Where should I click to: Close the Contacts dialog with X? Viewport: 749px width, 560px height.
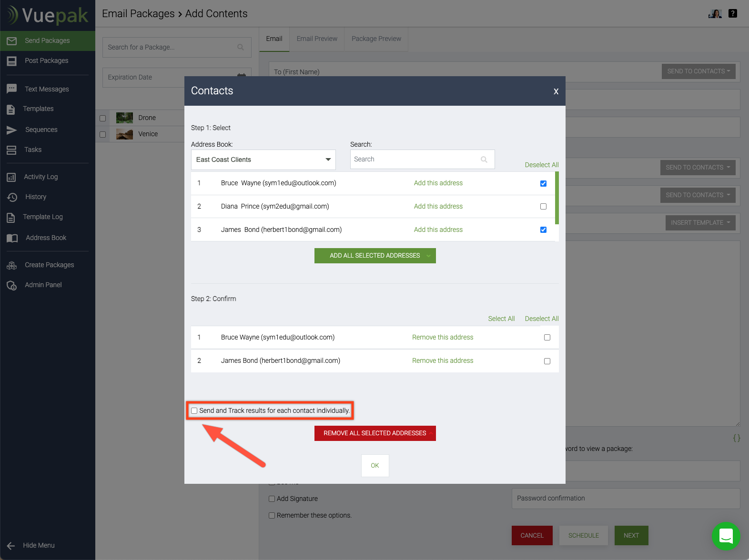coord(556,91)
